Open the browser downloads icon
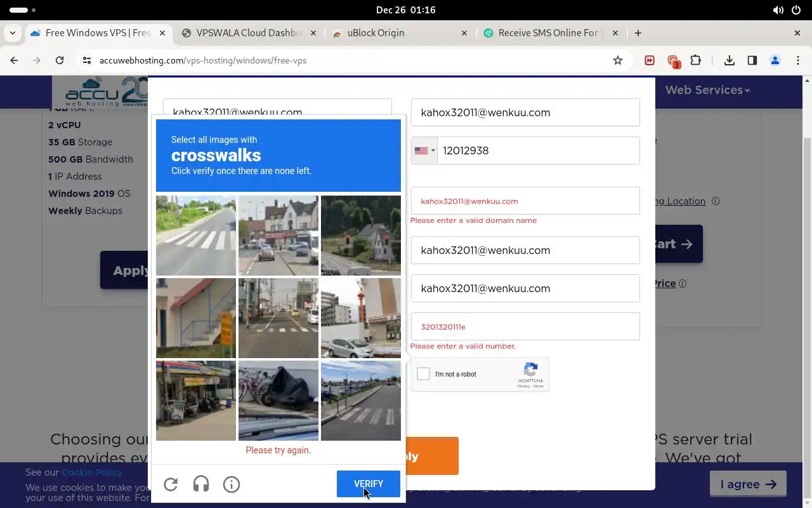 tap(730, 60)
